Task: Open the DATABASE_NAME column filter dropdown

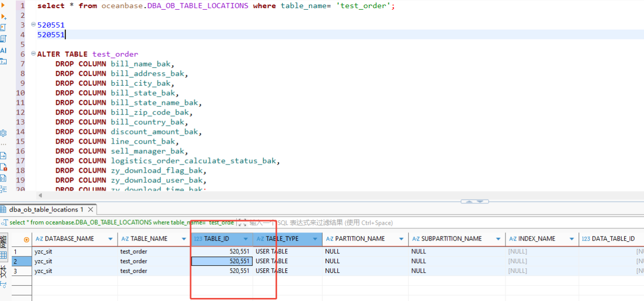Action: (x=110, y=239)
